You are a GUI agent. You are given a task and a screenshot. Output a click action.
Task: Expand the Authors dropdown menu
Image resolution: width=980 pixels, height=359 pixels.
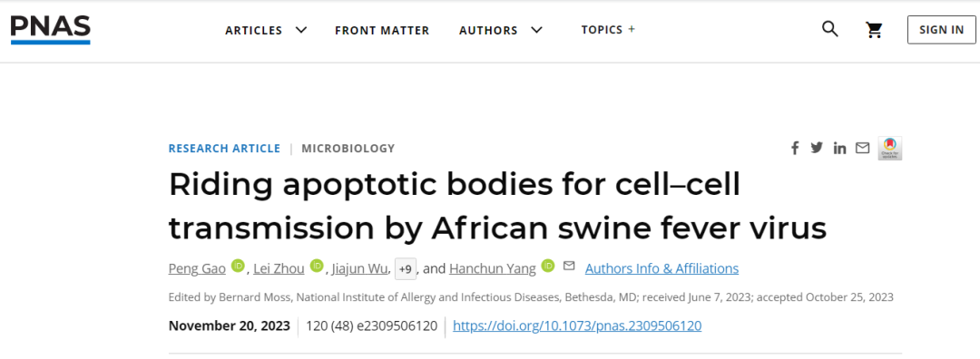[x=501, y=30]
